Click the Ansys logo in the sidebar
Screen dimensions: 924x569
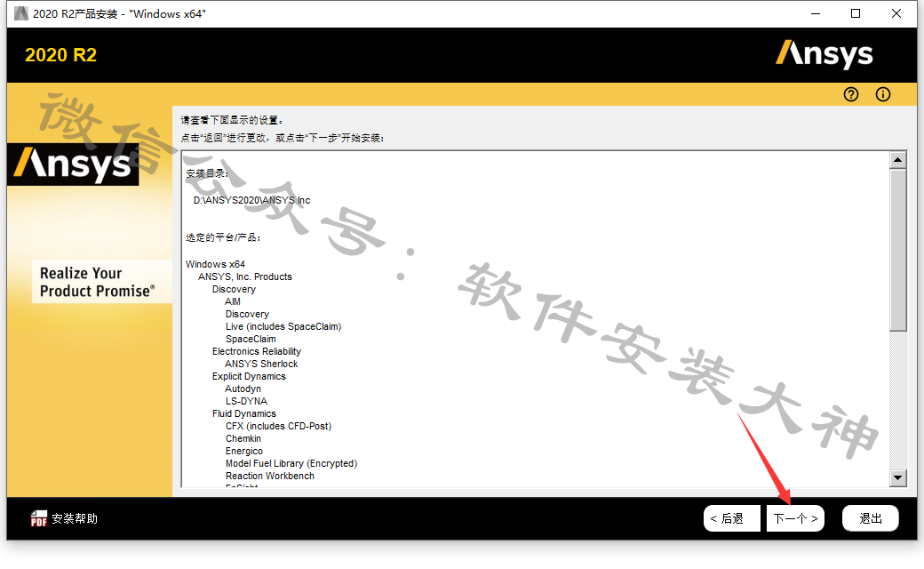[x=73, y=164]
